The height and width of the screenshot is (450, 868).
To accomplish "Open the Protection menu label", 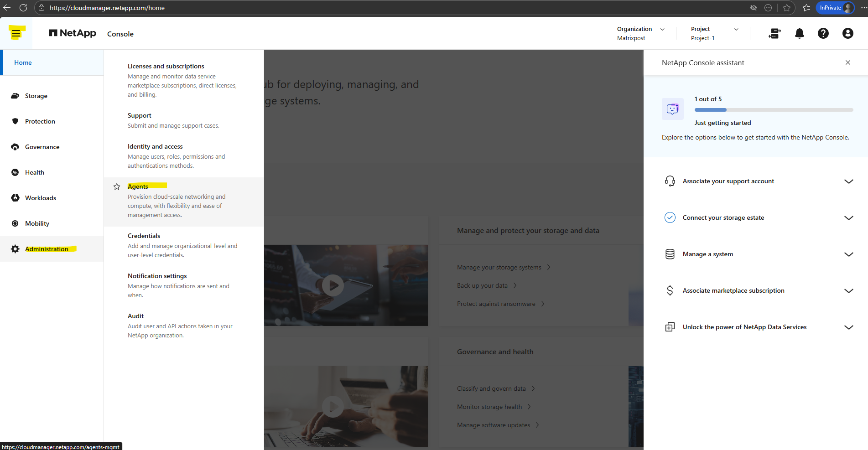I will point(40,121).
